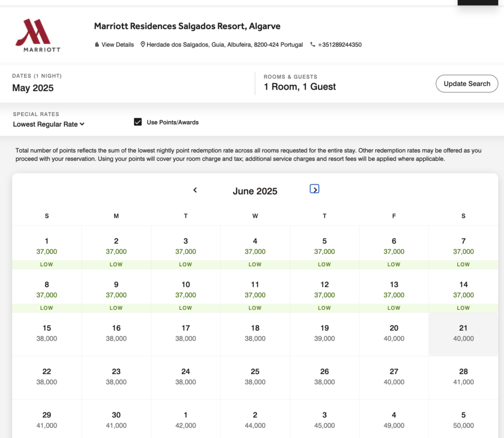The height and width of the screenshot is (438, 504).
Task: Choose June 17 date cell
Action: point(186,334)
